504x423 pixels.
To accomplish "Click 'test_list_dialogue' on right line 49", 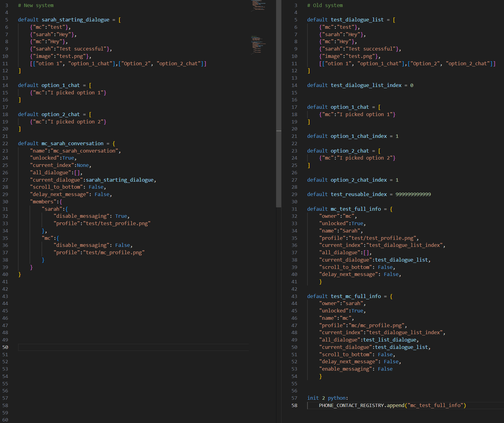I will (390, 340).
